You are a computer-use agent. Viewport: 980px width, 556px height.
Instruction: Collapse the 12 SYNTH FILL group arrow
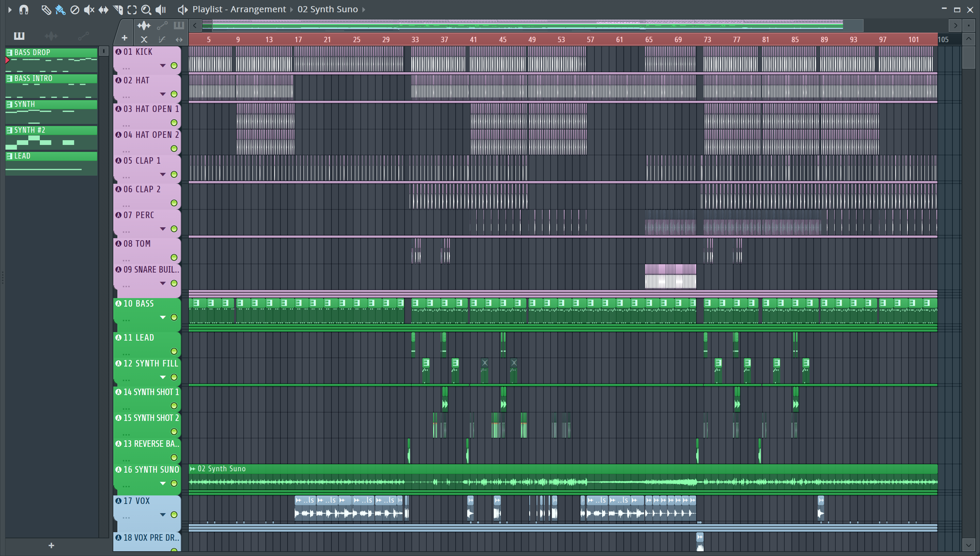(163, 377)
